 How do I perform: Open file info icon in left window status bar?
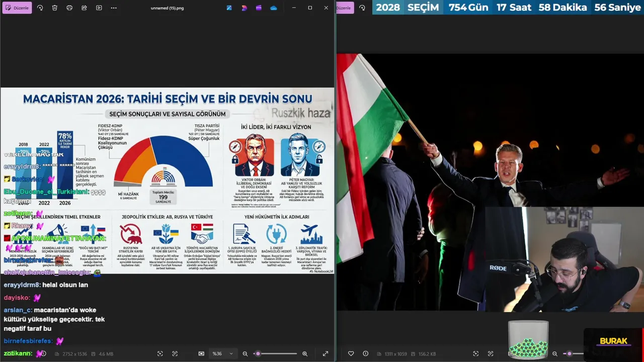click(43, 353)
